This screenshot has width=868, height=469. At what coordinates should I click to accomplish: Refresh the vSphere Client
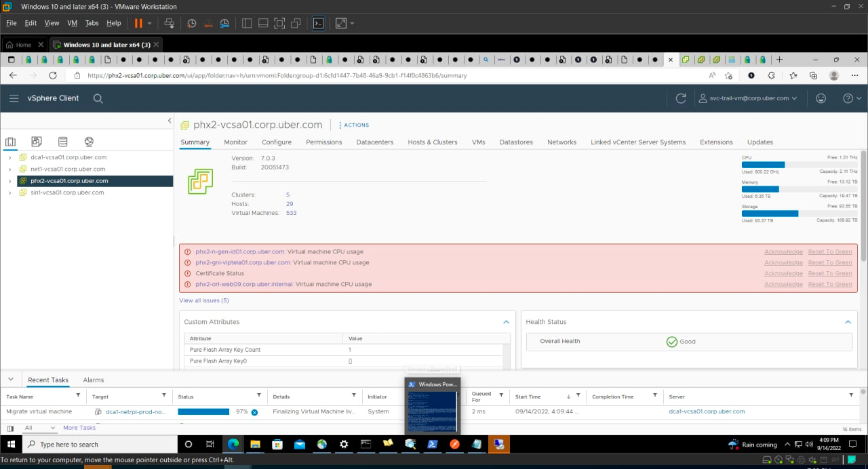click(x=681, y=98)
